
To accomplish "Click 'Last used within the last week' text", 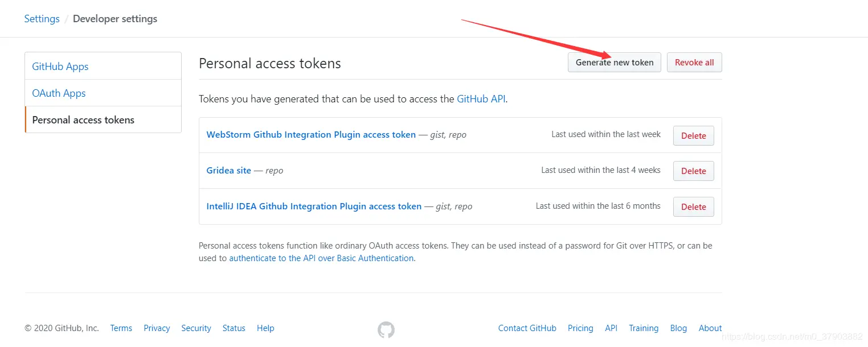I will [x=606, y=134].
